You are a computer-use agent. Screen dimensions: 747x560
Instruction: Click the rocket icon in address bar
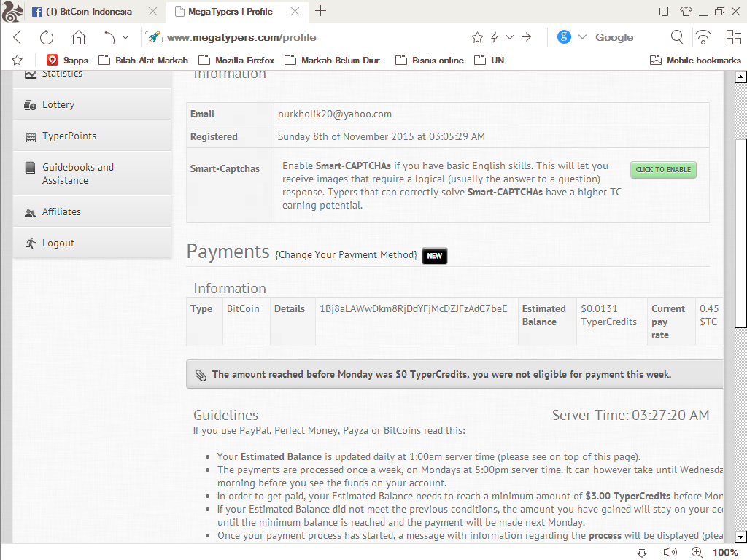[x=154, y=37]
